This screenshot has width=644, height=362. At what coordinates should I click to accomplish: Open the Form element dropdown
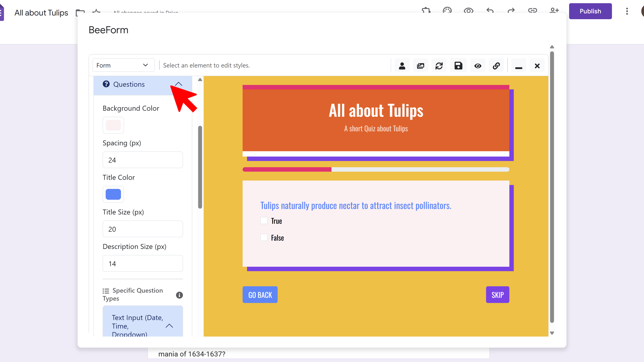(123, 65)
